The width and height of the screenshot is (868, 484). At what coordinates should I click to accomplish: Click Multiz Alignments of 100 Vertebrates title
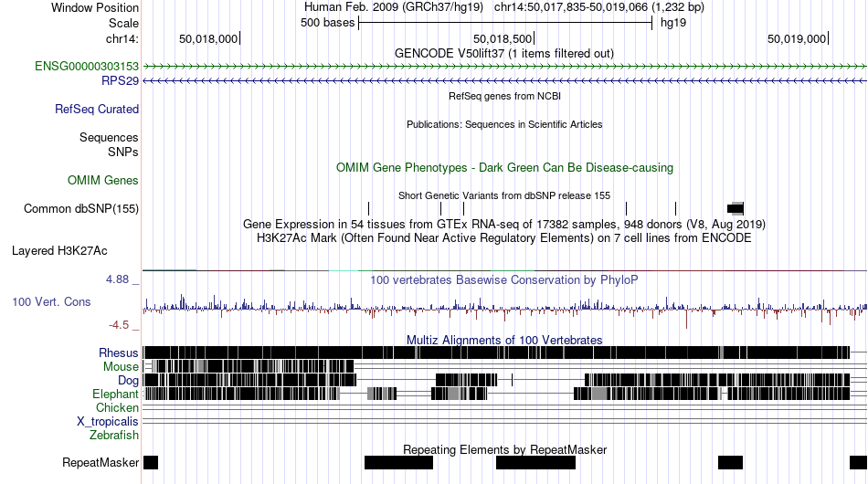coord(504,340)
